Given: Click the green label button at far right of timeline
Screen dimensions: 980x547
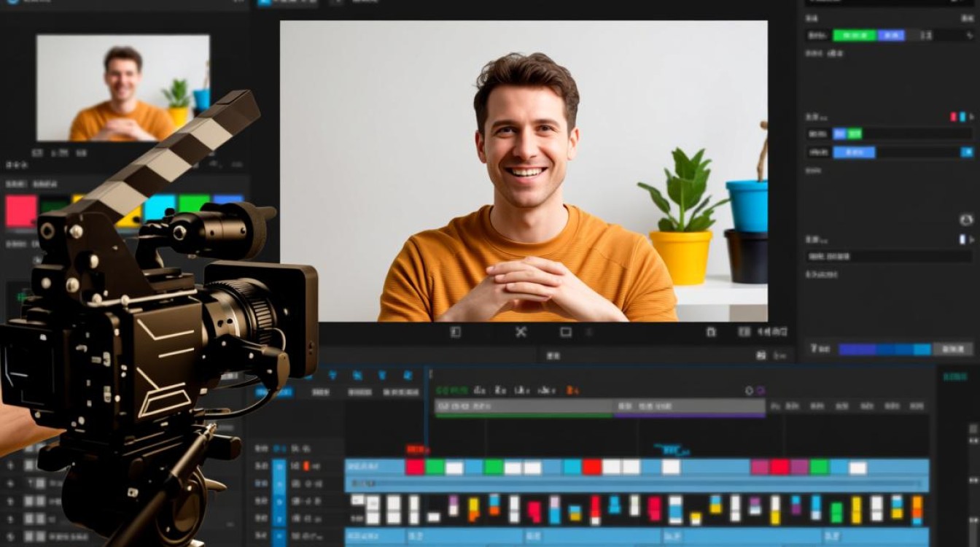Looking at the screenshot, I should (955, 377).
